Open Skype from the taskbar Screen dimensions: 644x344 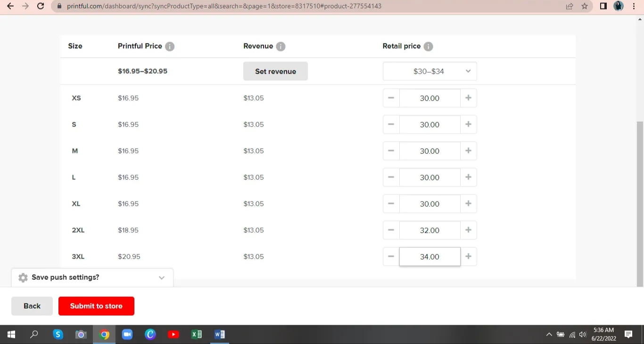[x=58, y=335]
